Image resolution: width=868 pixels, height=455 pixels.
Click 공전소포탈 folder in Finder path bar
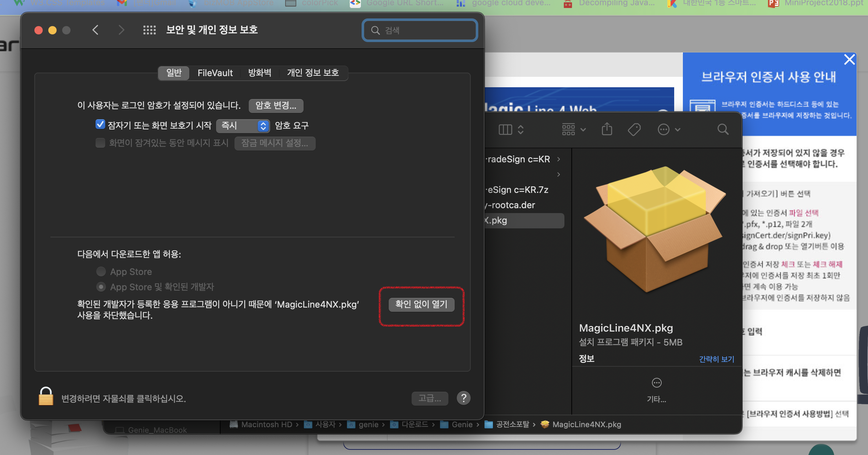coord(507,424)
